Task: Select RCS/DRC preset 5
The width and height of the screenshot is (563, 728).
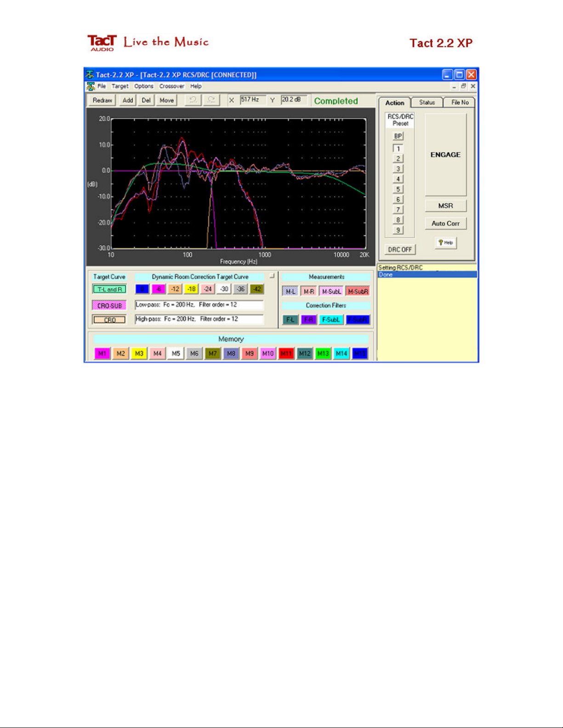Action: point(398,189)
